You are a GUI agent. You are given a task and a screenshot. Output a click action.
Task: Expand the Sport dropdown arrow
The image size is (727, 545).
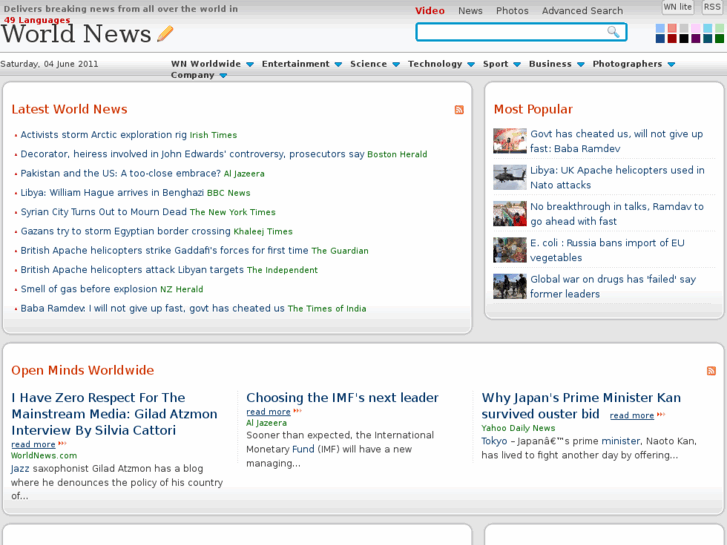[x=517, y=64]
